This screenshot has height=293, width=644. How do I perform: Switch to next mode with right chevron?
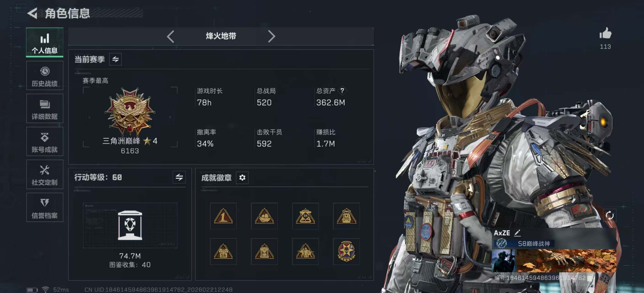(x=271, y=37)
